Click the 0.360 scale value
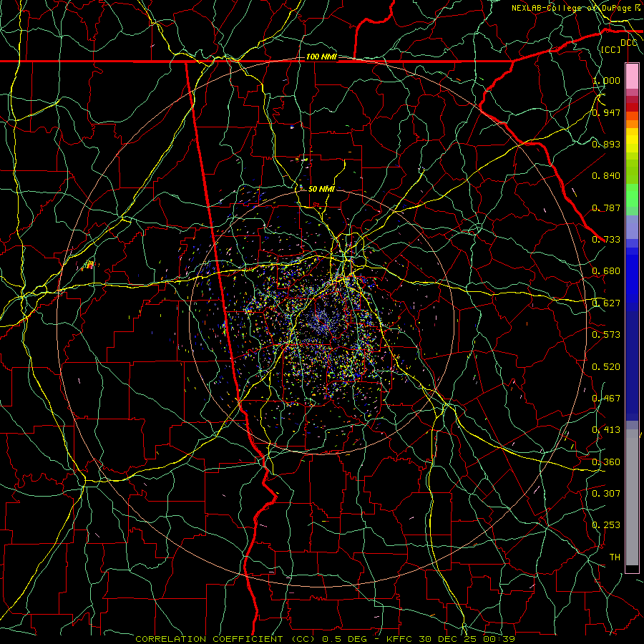Viewport: 644px width, 644px height. click(606, 462)
